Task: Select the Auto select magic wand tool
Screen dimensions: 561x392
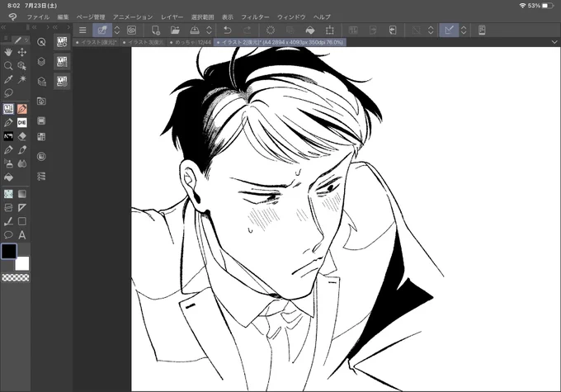Action: pyautogui.click(x=21, y=79)
